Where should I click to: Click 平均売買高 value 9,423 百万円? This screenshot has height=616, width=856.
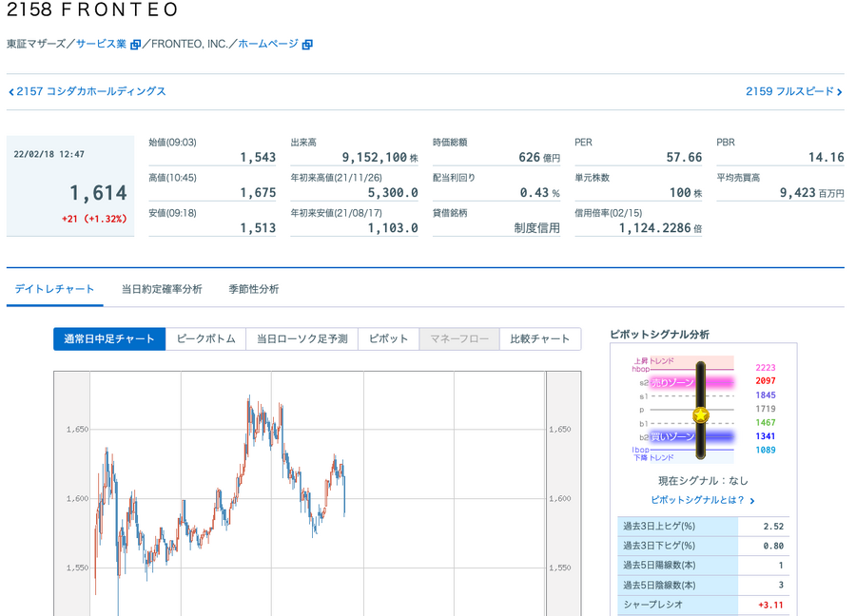812,193
